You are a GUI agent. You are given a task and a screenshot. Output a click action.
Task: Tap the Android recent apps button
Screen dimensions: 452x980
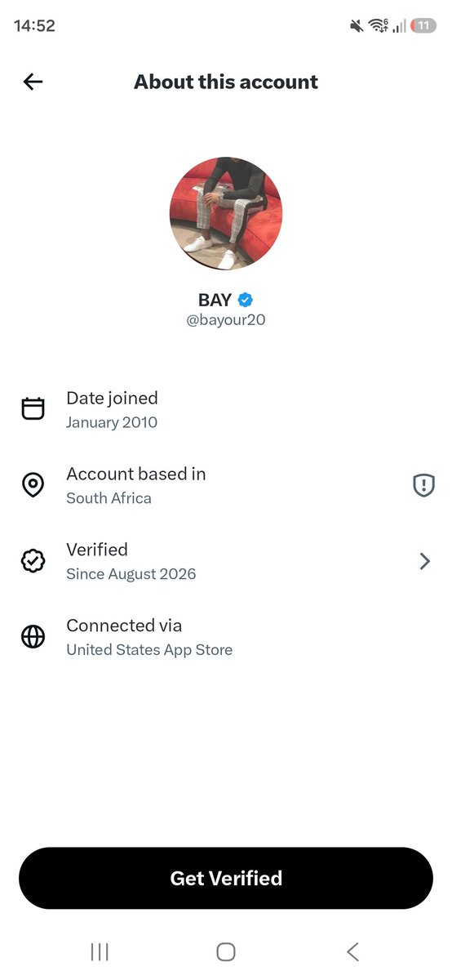100,951
